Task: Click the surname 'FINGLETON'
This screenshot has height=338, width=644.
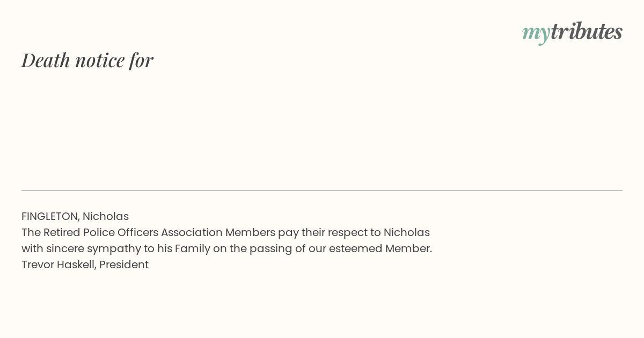Action: [x=50, y=216]
